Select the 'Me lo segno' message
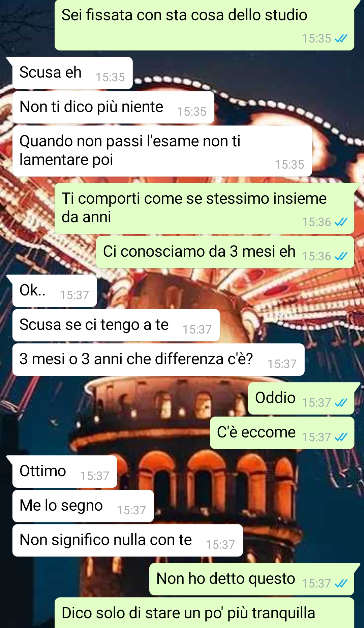364x628 pixels. tap(83, 506)
